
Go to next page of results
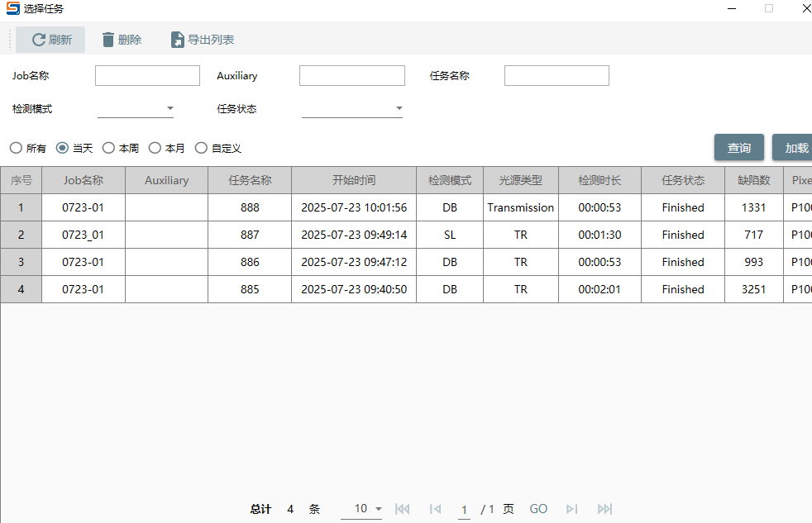pyautogui.click(x=571, y=509)
